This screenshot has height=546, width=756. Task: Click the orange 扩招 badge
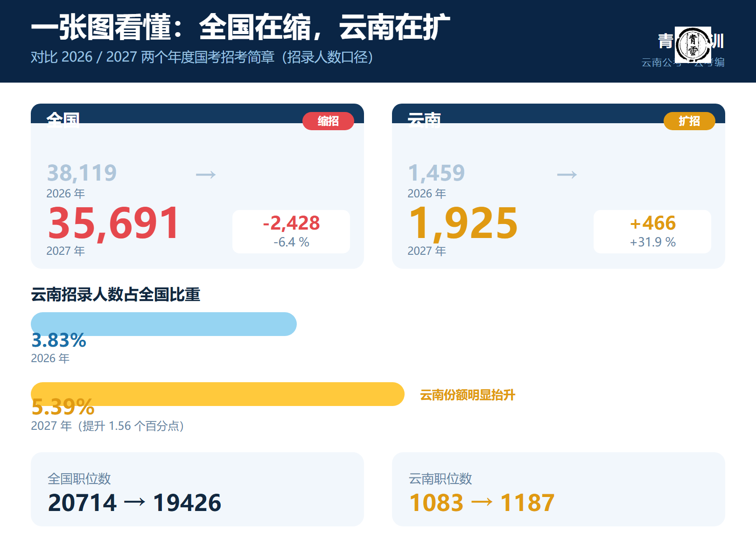click(689, 121)
